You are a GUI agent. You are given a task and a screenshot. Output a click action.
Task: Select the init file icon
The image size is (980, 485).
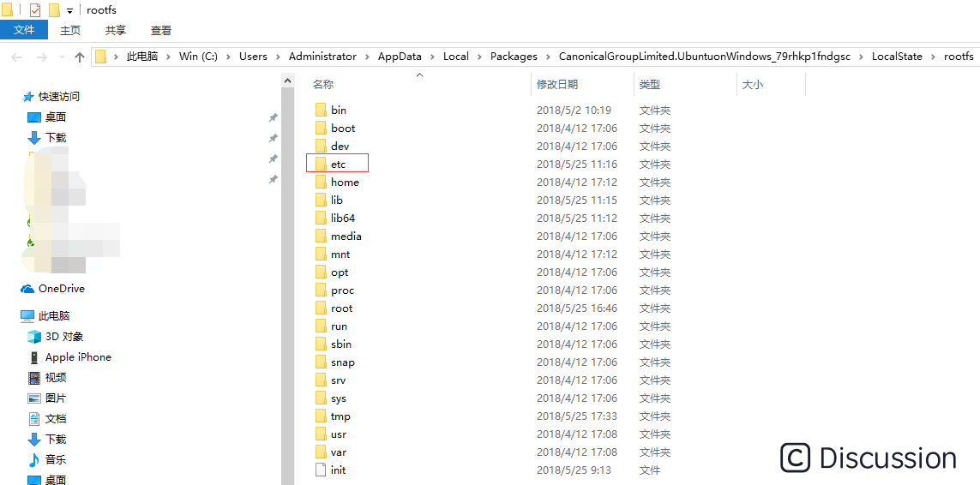pos(321,470)
